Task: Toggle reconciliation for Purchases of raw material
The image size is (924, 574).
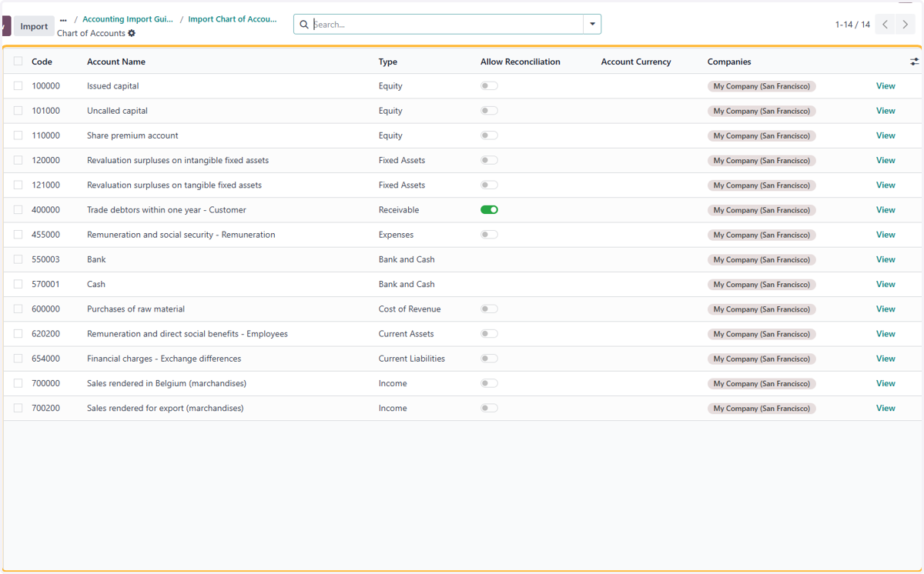Action: pyautogui.click(x=489, y=309)
